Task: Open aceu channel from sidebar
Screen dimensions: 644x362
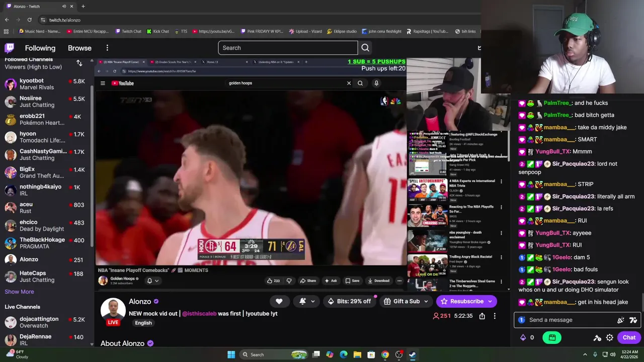Action: [45, 208]
